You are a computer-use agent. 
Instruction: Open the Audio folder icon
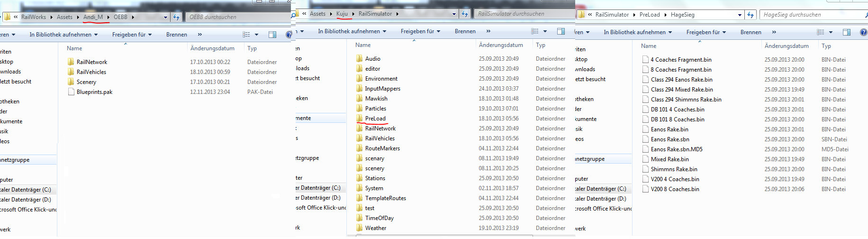click(360, 59)
